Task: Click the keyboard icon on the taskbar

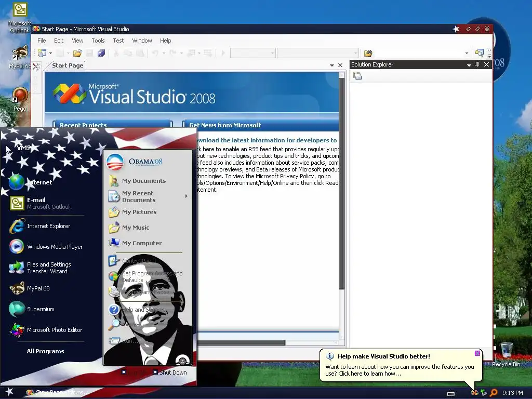Action: pyautogui.click(x=451, y=394)
